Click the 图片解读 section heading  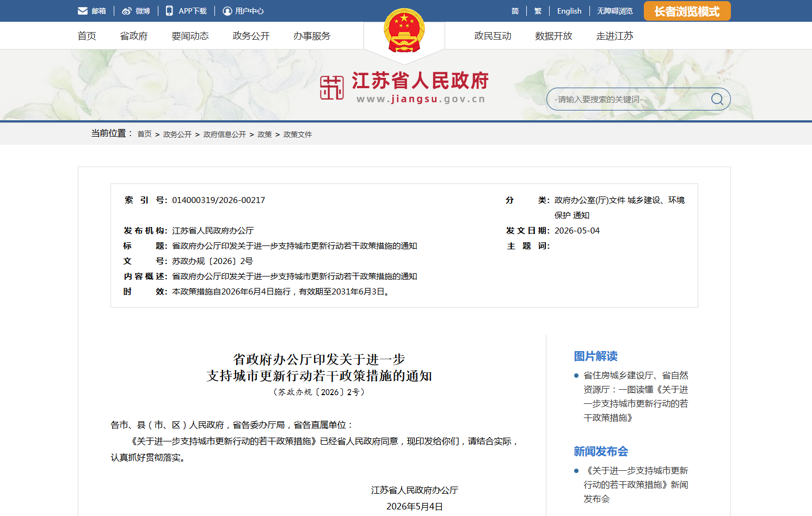(595, 357)
